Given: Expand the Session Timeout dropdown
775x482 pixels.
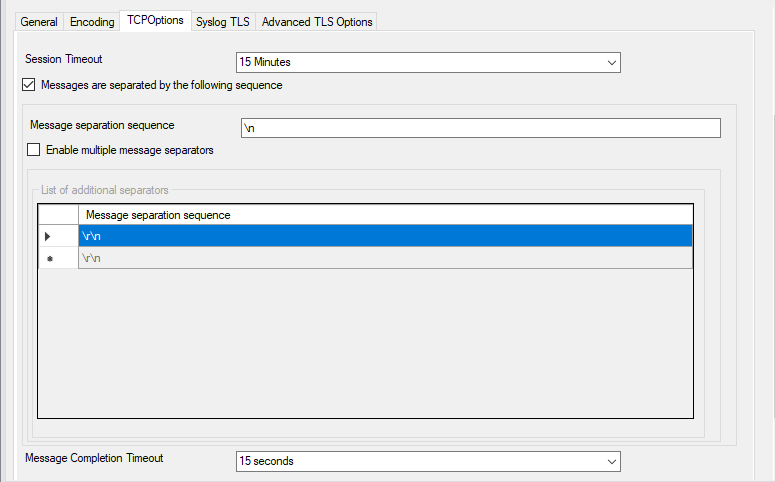Looking at the screenshot, I should click(x=427, y=62).
